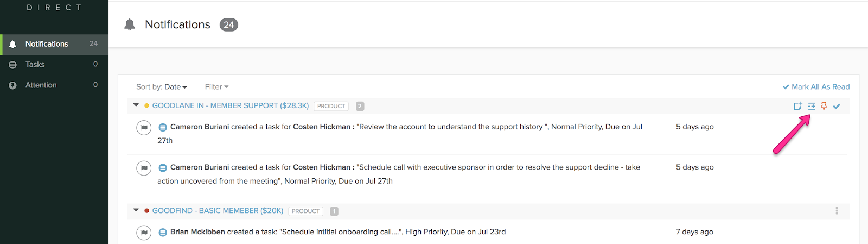Open the three-dot menu on GOODFIND row
The height and width of the screenshot is (244, 868).
(x=837, y=211)
